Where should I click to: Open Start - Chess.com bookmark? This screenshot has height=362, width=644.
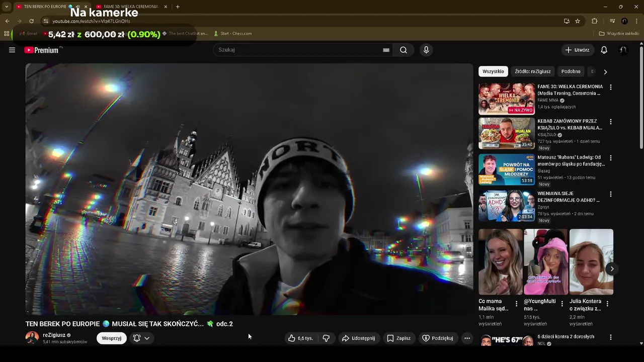(x=232, y=34)
